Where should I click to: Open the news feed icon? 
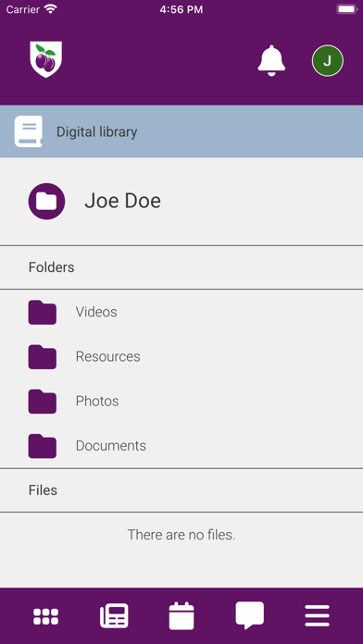point(114,615)
